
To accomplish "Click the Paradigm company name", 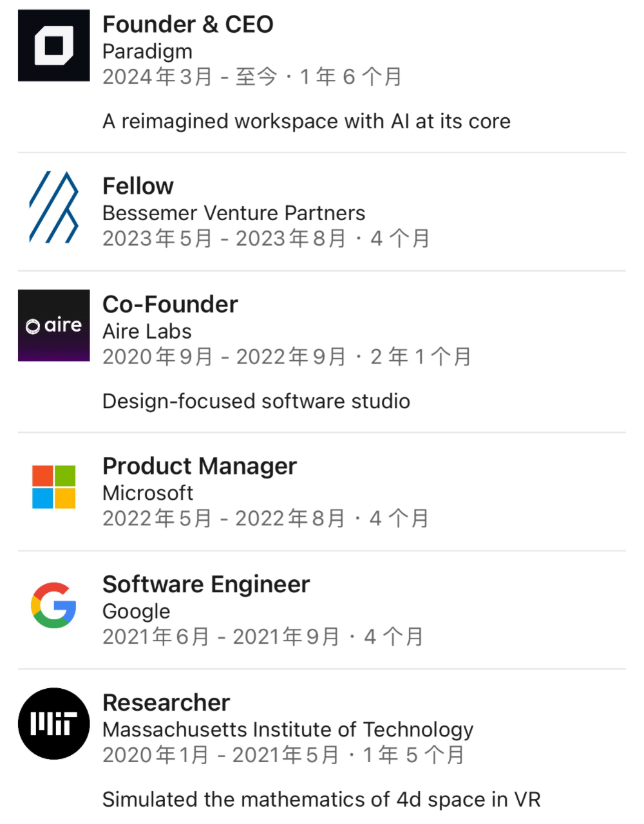I will (x=147, y=51).
